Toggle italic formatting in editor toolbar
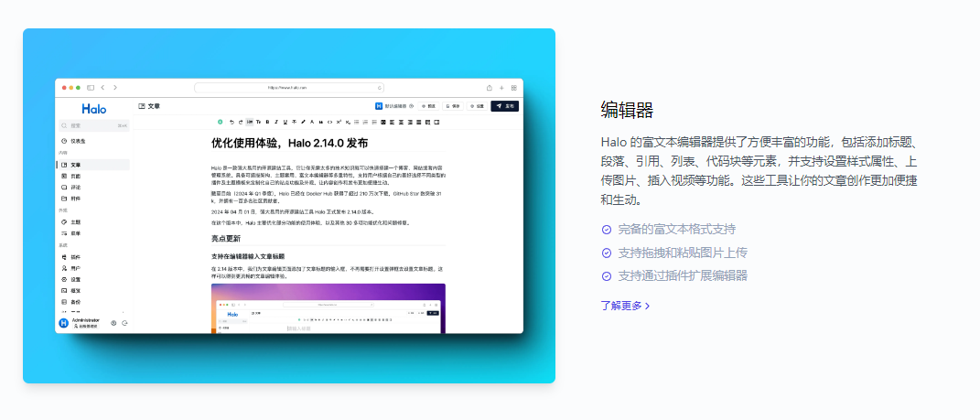Viewport: 980px width, 420px height. 276,122
